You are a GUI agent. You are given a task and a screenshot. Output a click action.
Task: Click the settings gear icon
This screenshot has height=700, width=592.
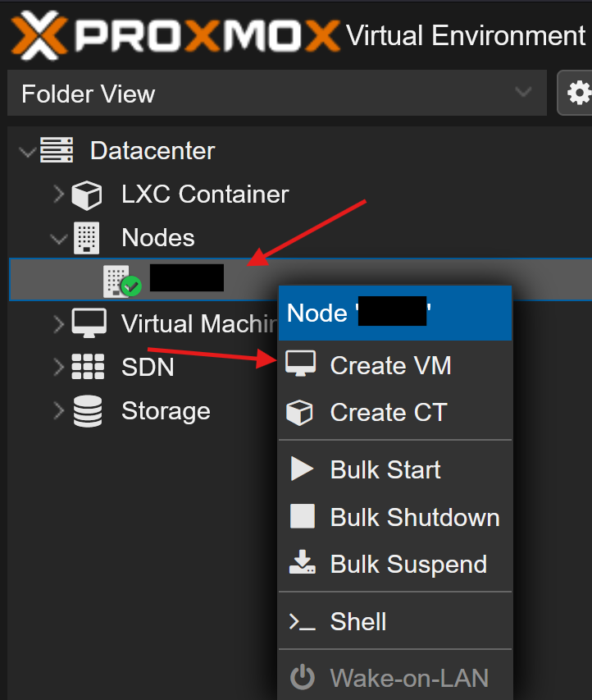coord(579,93)
